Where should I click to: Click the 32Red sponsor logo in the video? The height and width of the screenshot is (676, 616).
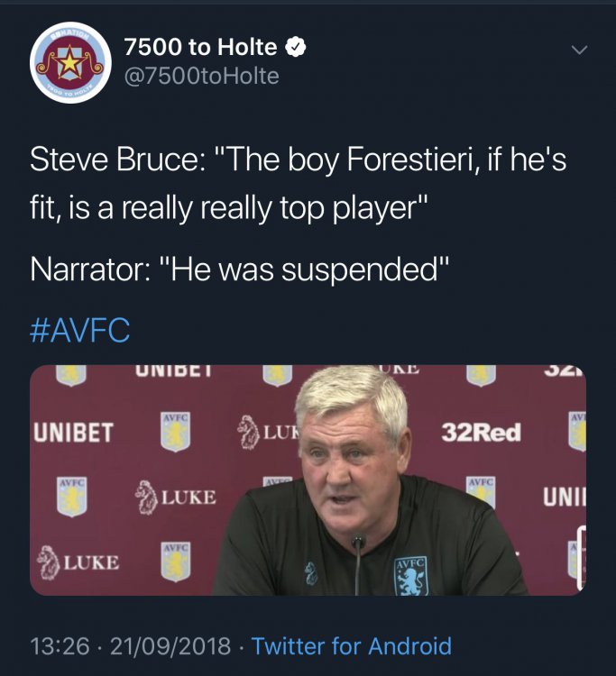click(481, 433)
